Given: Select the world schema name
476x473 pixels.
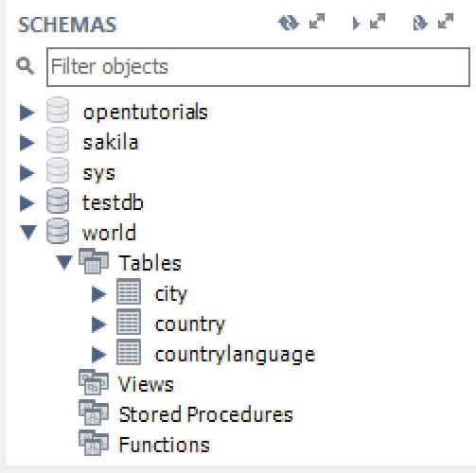Looking at the screenshot, I should pos(109,233).
